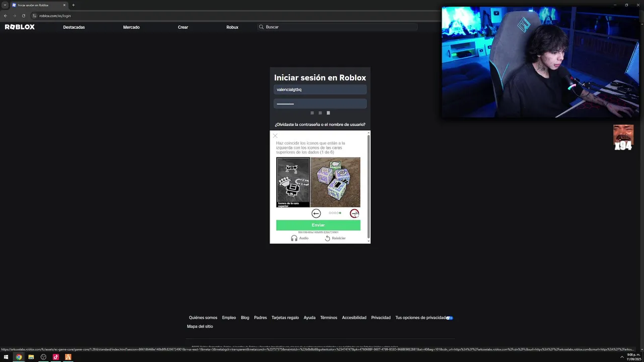Click the Chrome taskbar icon
The image size is (644, 362).
(19, 357)
